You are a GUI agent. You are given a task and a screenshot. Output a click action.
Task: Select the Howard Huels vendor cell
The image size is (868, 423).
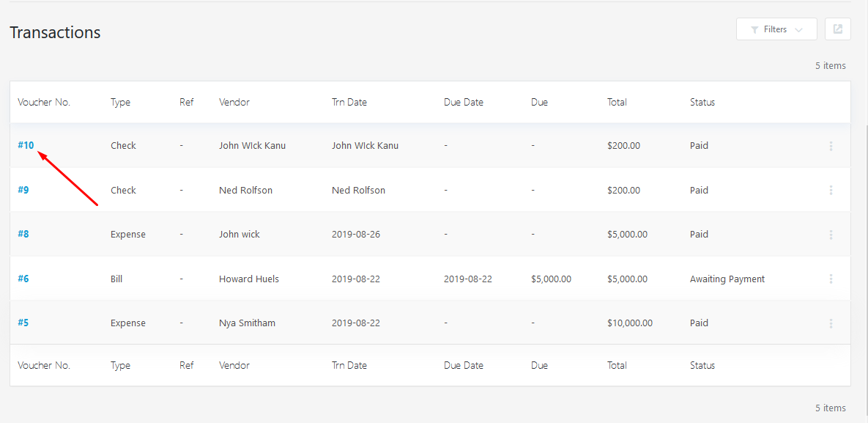[x=249, y=279]
